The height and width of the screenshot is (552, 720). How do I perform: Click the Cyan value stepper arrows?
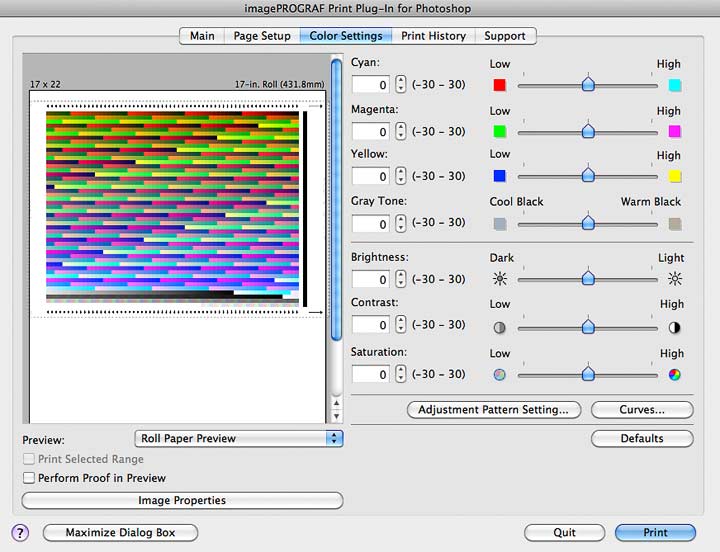[401, 84]
